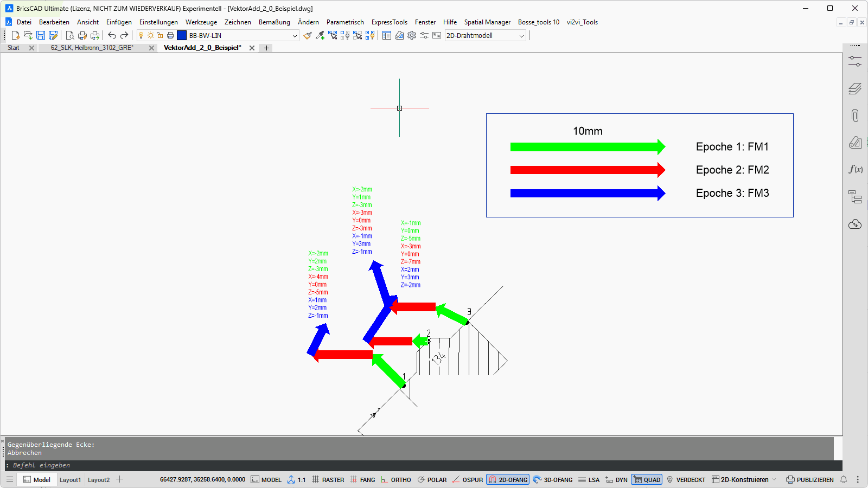Open the Bemaßung menu

(274, 22)
